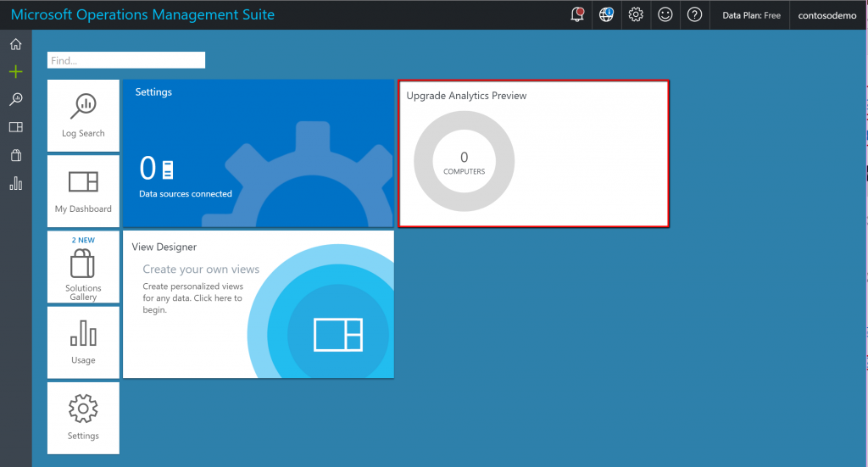Open the settings gear in top bar
Image resolution: width=868 pixels, height=467 pixels.
636,15
